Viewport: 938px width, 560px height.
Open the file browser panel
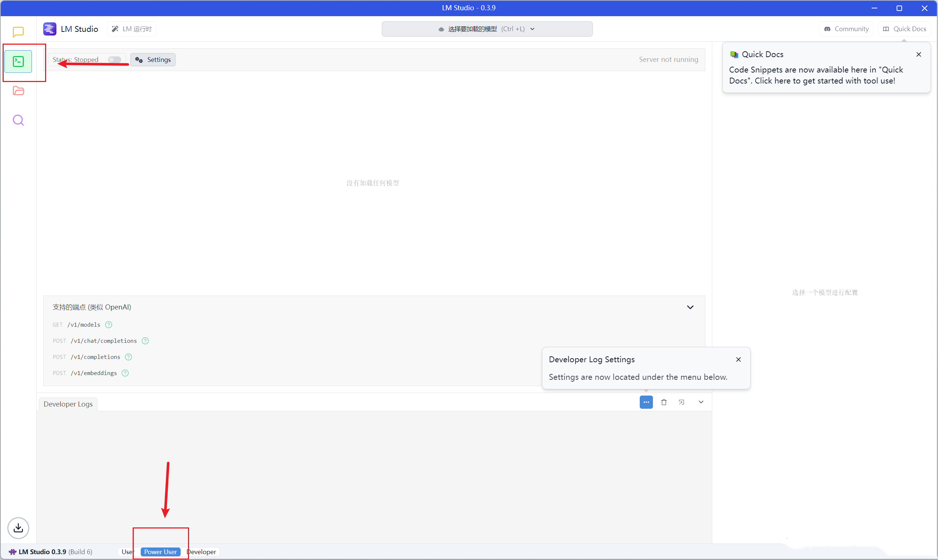[x=18, y=91]
